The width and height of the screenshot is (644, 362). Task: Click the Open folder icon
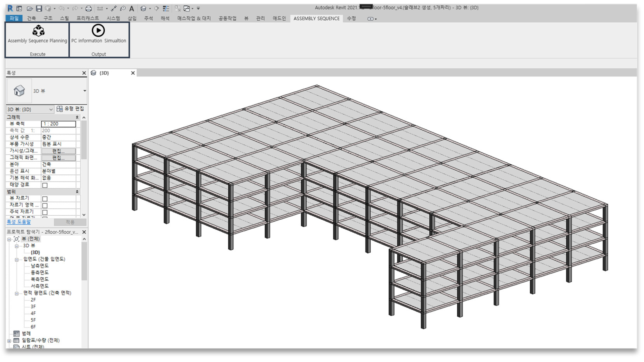30,9
